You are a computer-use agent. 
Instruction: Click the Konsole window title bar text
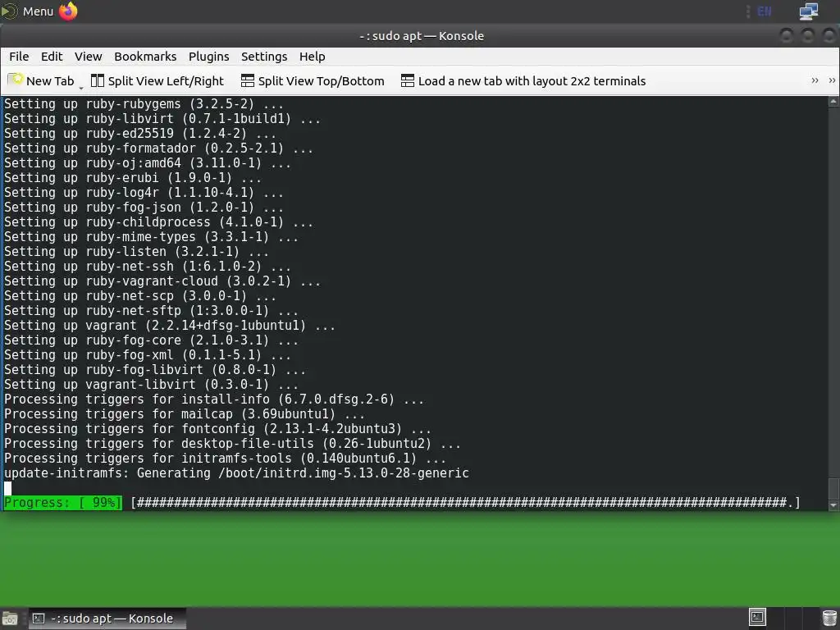click(422, 36)
